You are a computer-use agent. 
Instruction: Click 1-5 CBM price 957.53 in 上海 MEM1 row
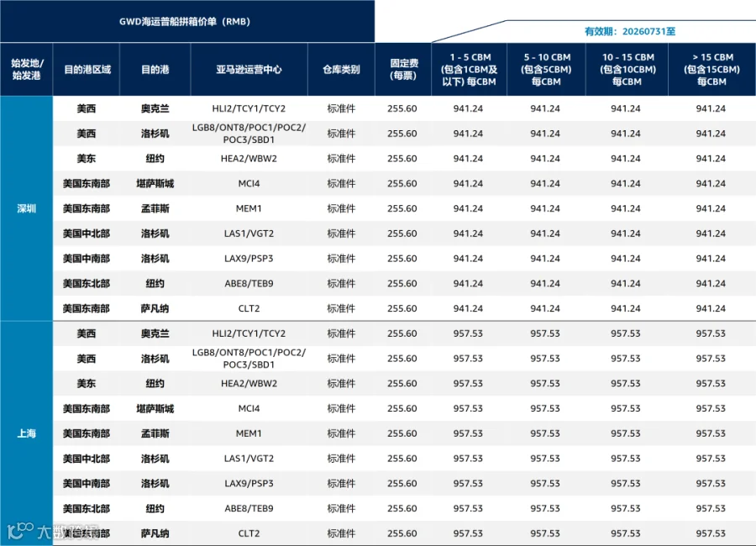point(468,433)
